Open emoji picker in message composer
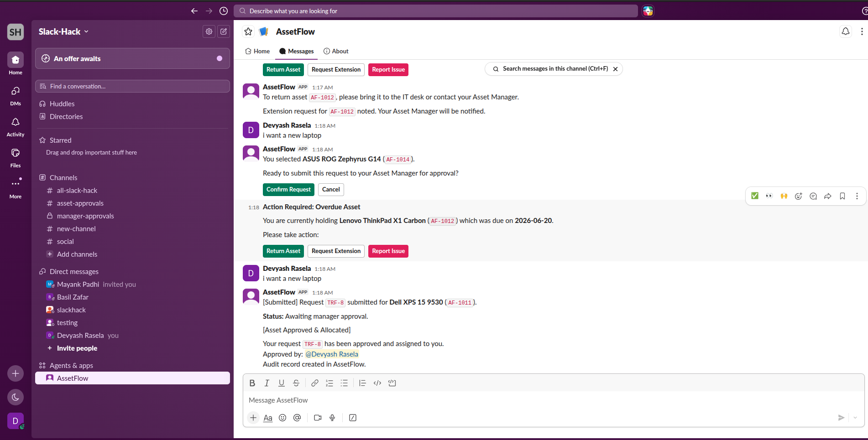 pos(282,418)
